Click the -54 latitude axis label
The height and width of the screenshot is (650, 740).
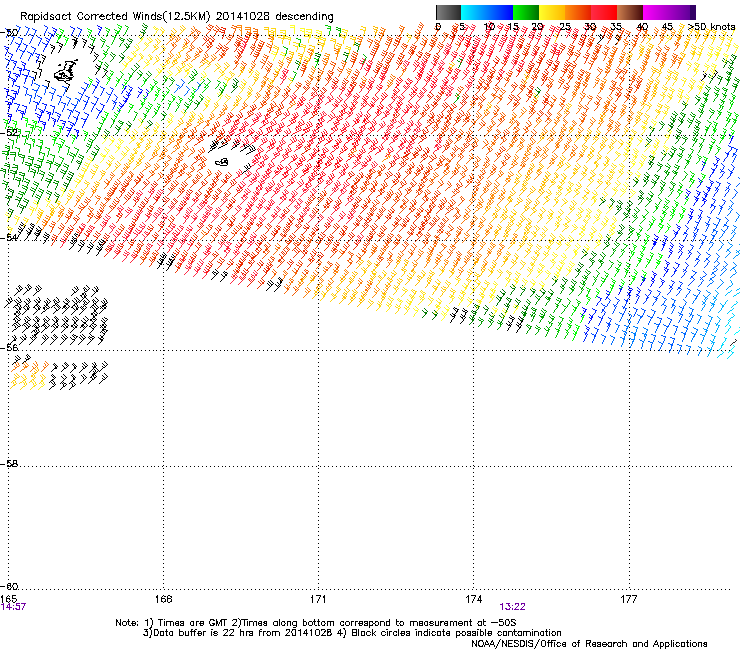[x=9, y=237]
